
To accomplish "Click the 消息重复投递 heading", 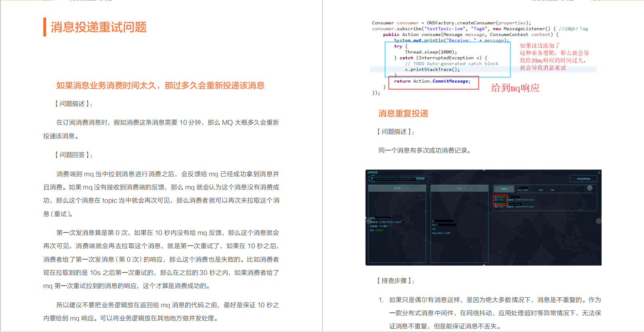I will (x=403, y=113).
